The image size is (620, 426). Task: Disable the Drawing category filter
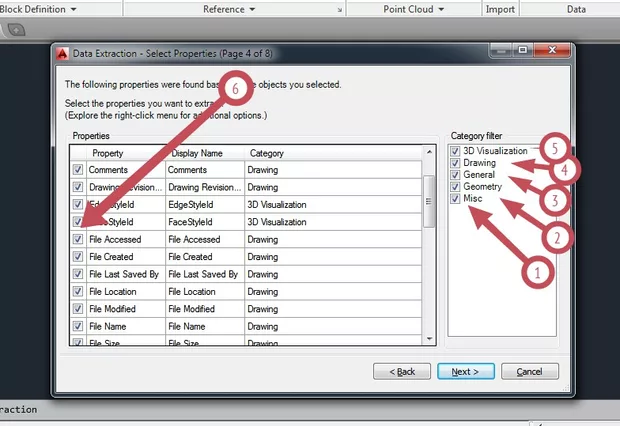coord(455,163)
